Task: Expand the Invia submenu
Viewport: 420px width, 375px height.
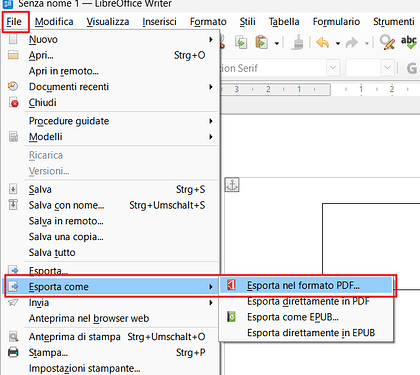Action: click(111, 303)
